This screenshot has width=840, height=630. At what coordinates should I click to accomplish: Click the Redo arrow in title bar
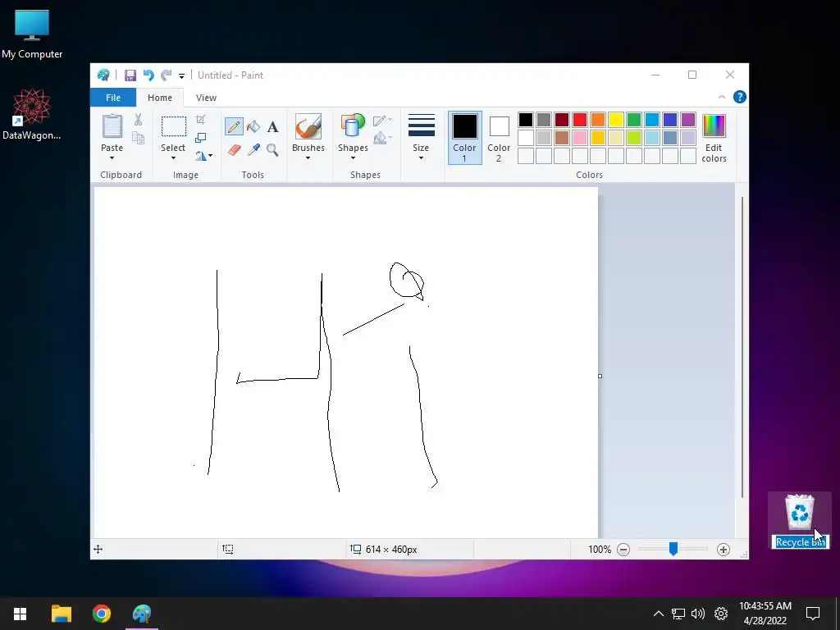click(x=167, y=75)
